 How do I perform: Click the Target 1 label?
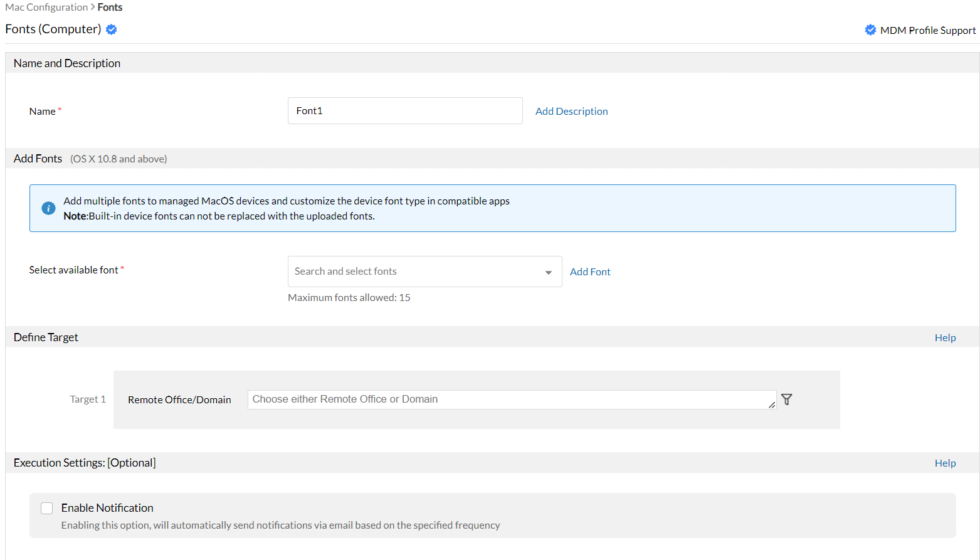tap(88, 399)
